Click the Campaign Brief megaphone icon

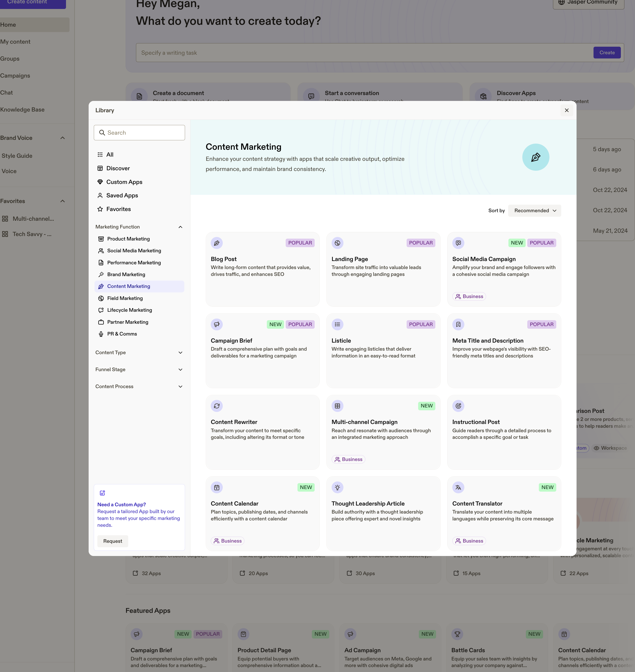[217, 324]
